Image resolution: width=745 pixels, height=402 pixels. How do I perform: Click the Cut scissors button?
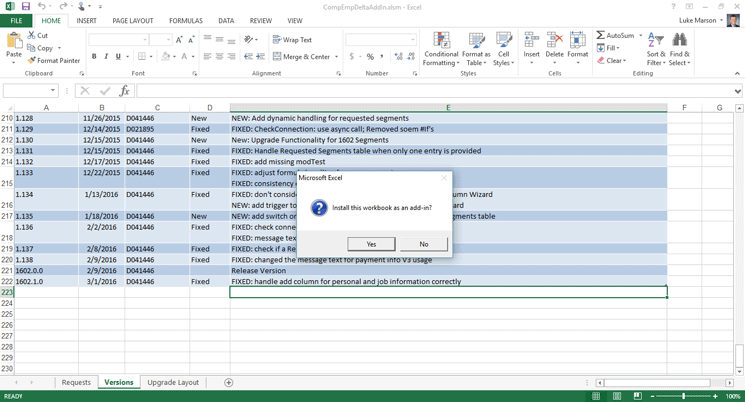pos(37,35)
